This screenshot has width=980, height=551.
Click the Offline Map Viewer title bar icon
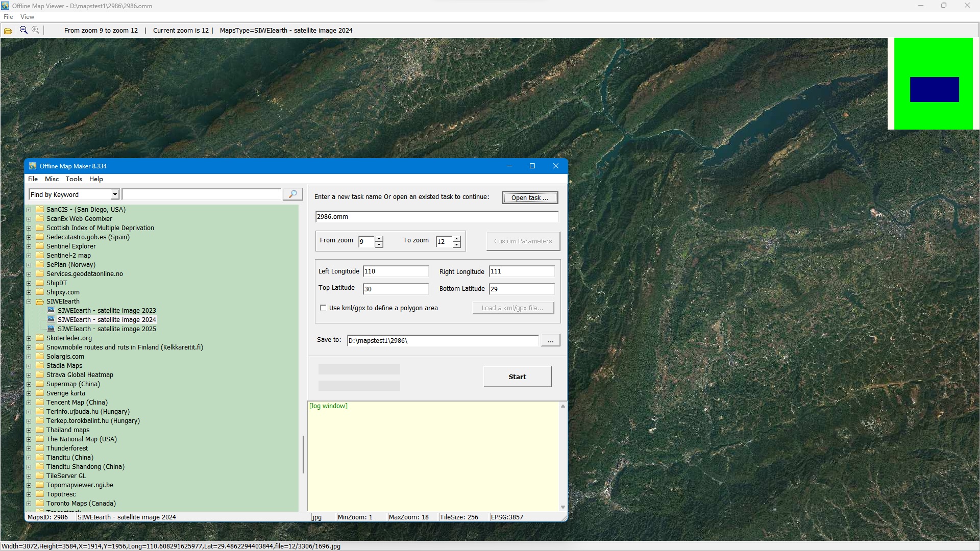(x=5, y=6)
